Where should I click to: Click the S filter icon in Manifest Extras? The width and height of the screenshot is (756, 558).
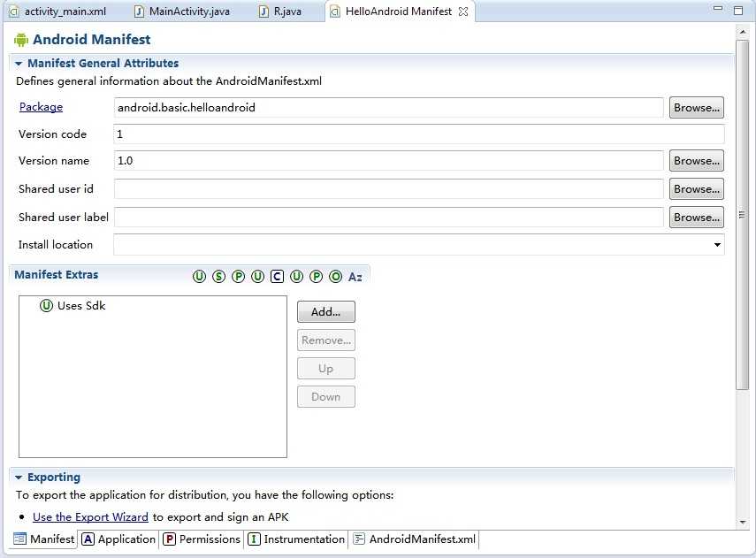pyautogui.click(x=219, y=277)
